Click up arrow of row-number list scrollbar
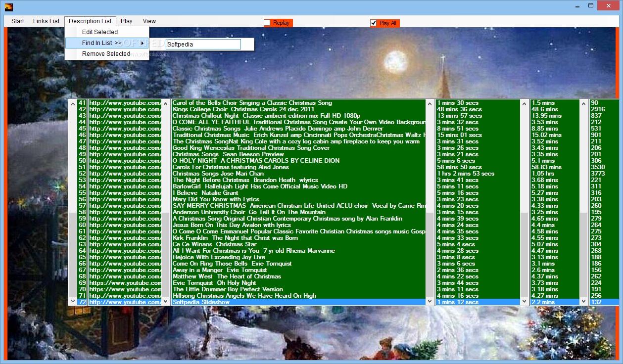This screenshot has width=623, height=364. 73,104
